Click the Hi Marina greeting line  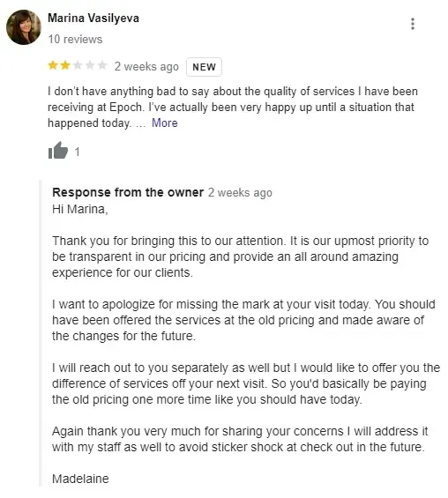point(80,209)
